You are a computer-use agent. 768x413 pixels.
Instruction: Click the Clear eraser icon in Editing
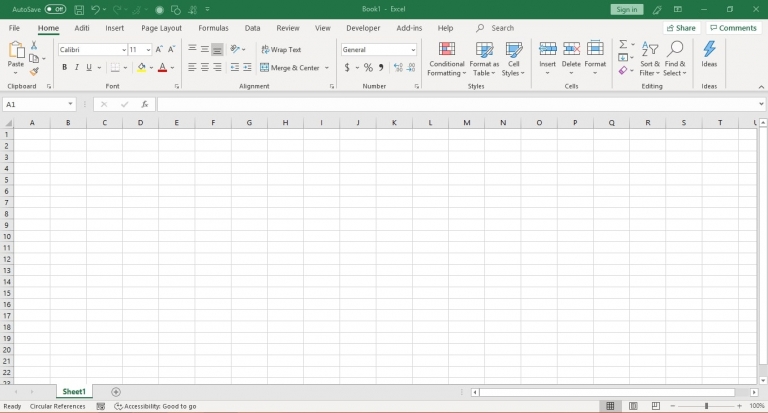point(623,71)
